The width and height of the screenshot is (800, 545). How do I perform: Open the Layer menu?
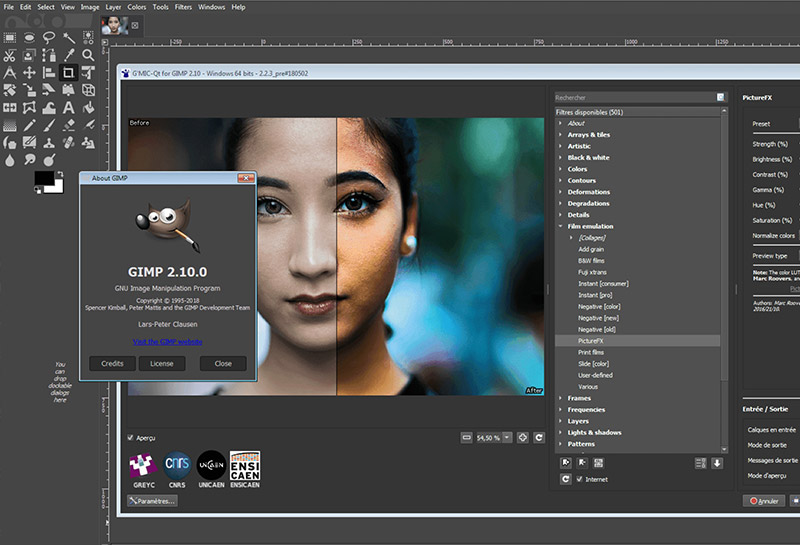pyautogui.click(x=113, y=7)
